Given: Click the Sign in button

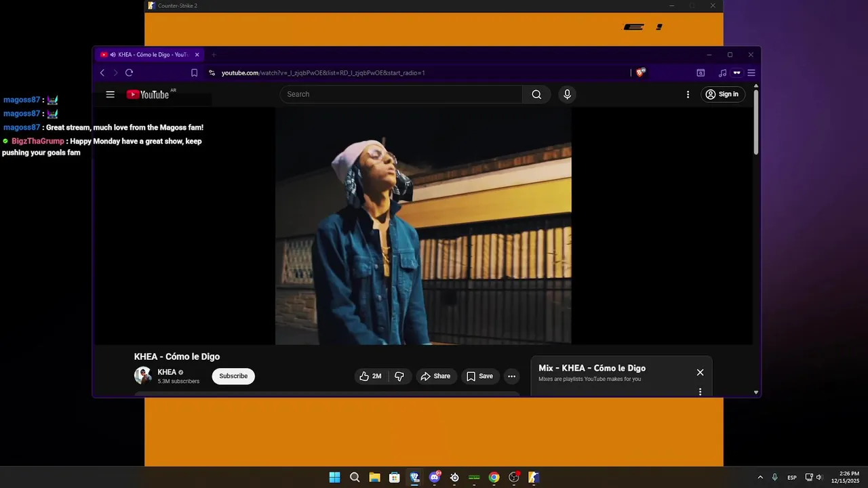Looking at the screenshot, I should [722, 94].
